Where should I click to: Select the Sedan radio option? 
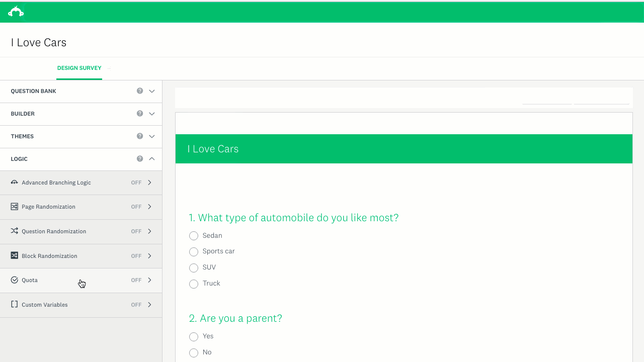click(x=194, y=236)
